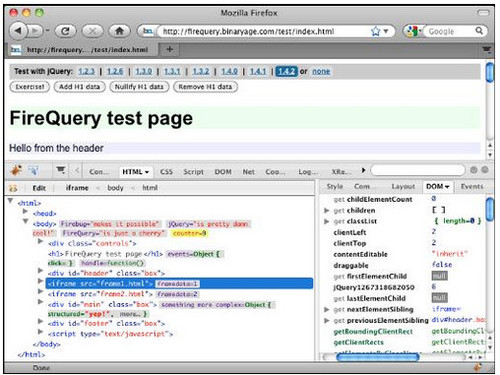Click the Firebug status bar icon
Image resolution: width=500 pixels, height=375 pixels.
pos(478,368)
